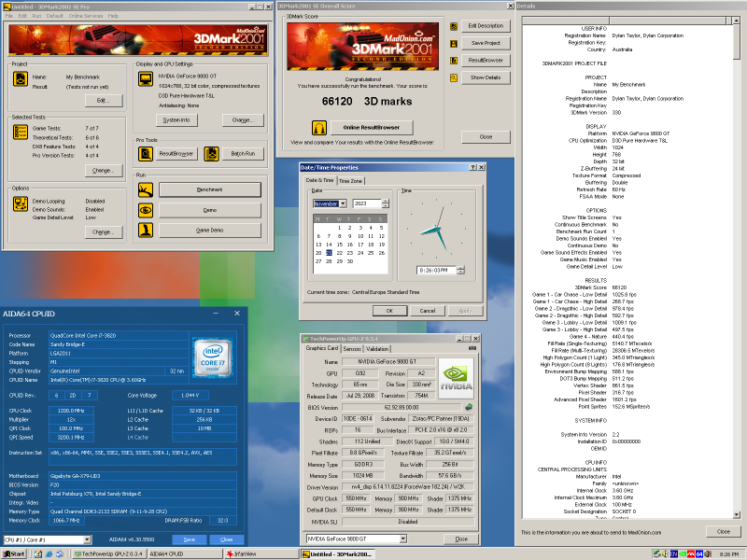
Task: Open the GPU selector dropdown in GPU-Z
Action: (403, 539)
